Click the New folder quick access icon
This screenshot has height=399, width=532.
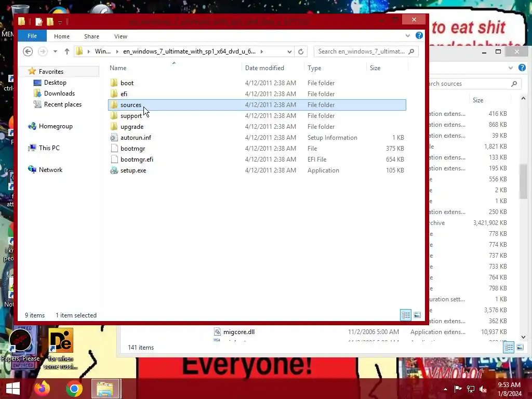point(50,22)
